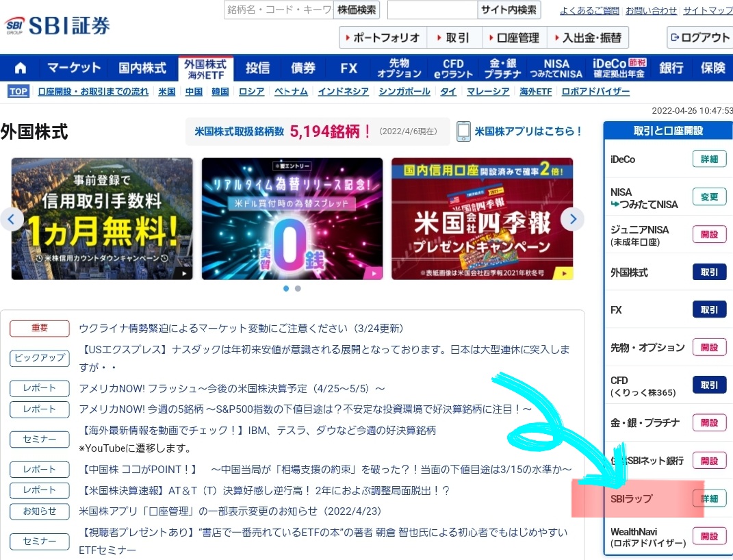Click 開設 button for 金・銀・プラチナ
Image resolution: width=733 pixels, height=560 pixels.
(x=709, y=422)
